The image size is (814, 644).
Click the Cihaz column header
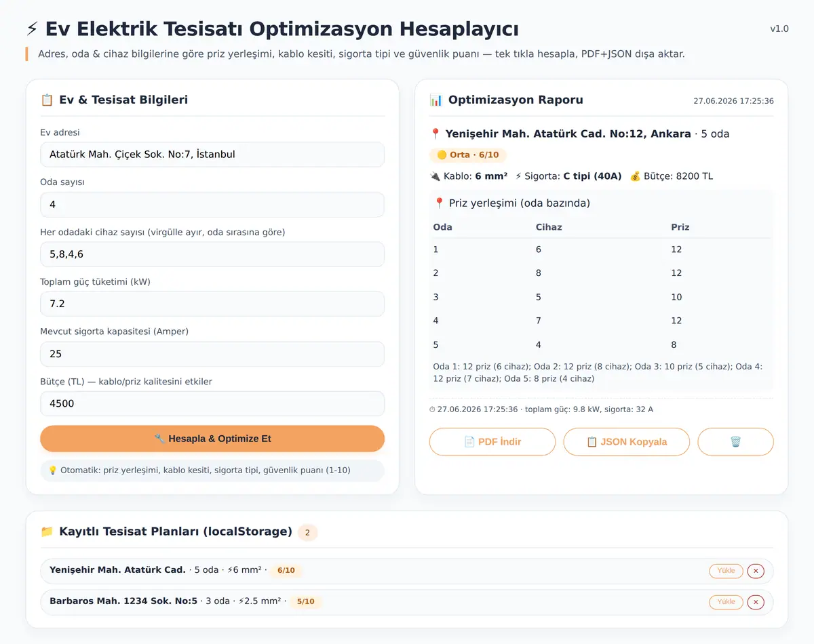point(549,227)
